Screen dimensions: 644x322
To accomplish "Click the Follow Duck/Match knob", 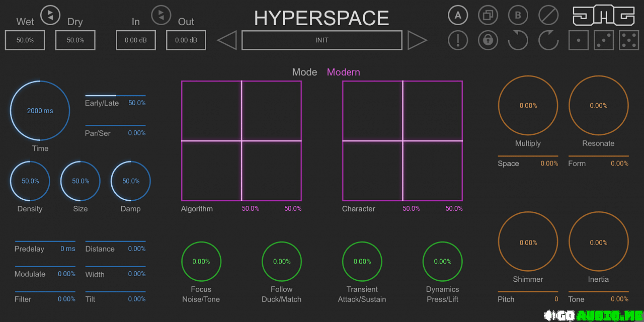I will pos(282,262).
